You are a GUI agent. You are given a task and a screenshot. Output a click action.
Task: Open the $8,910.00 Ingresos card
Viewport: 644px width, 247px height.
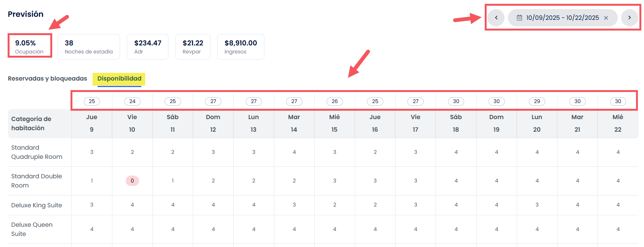pos(240,47)
